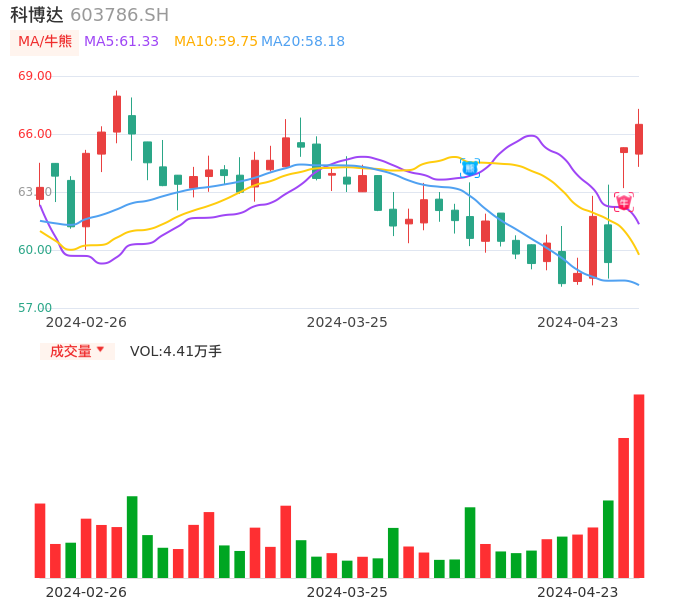Click the VOL:4.41万手 volume readout
The image size is (686, 606).
click(x=176, y=351)
